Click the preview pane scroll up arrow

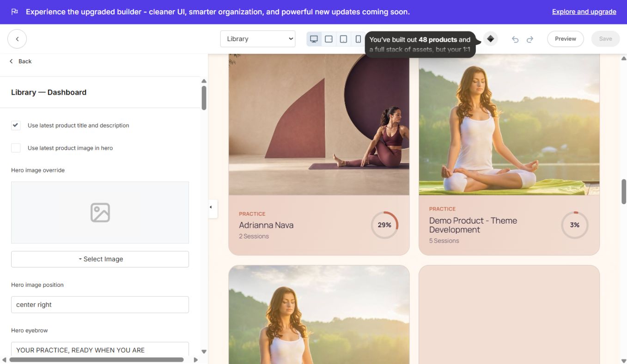pos(624,58)
